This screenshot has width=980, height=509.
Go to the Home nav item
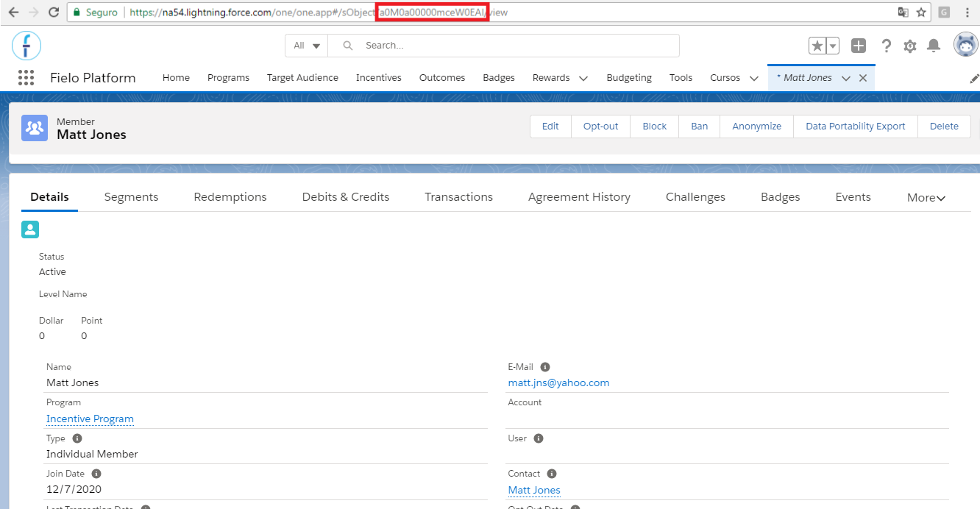coord(176,78)
